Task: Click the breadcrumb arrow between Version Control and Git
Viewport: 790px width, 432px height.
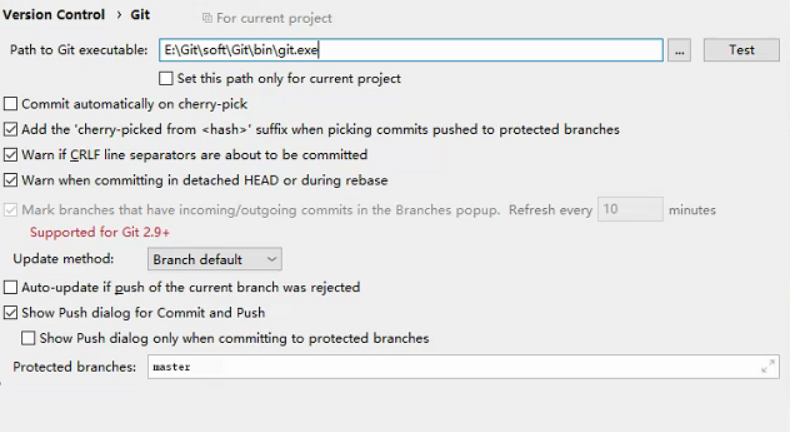Action: point(119,15)
